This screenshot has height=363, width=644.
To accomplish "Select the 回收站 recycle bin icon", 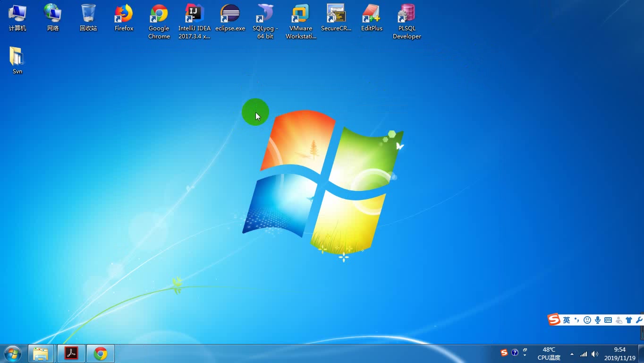I will [x=88, y=18].
